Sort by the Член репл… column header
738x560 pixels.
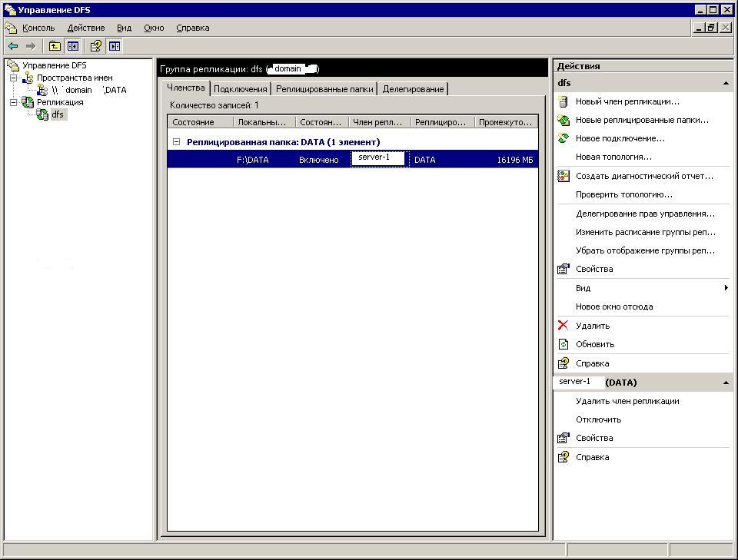click(x=379, y=122)
